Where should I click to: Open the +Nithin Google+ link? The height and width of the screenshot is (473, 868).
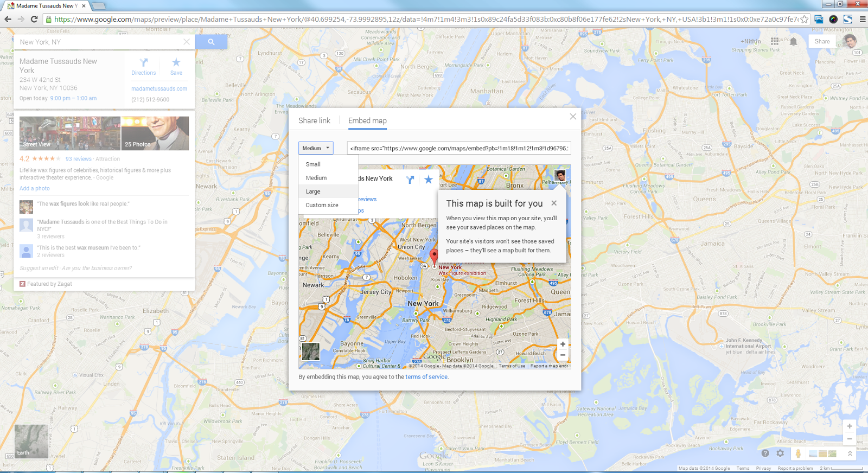pos(751,41)
